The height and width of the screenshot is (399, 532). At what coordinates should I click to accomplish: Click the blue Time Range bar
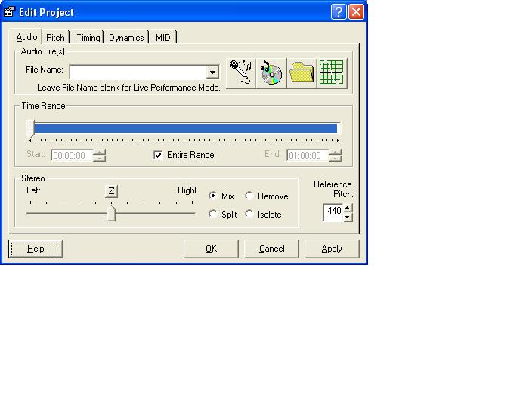coord(185,128)
